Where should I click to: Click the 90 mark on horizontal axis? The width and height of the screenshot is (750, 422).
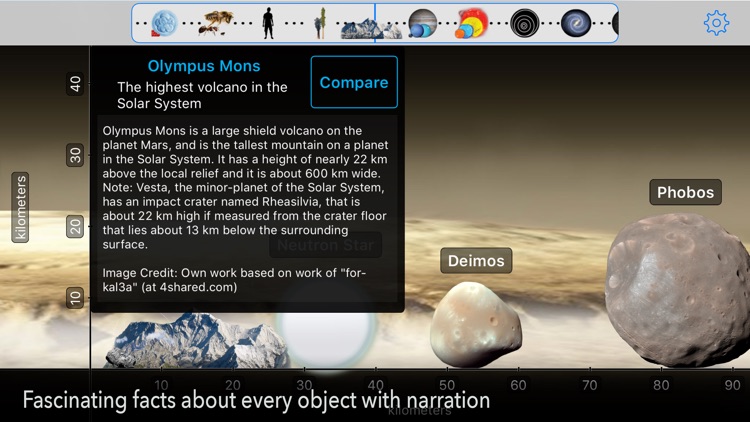click(x=732, y=385)
